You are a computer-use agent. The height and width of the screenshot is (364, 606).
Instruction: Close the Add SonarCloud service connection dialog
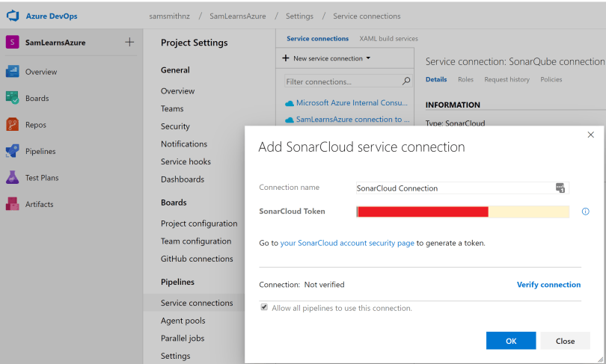tap(590, 135)
